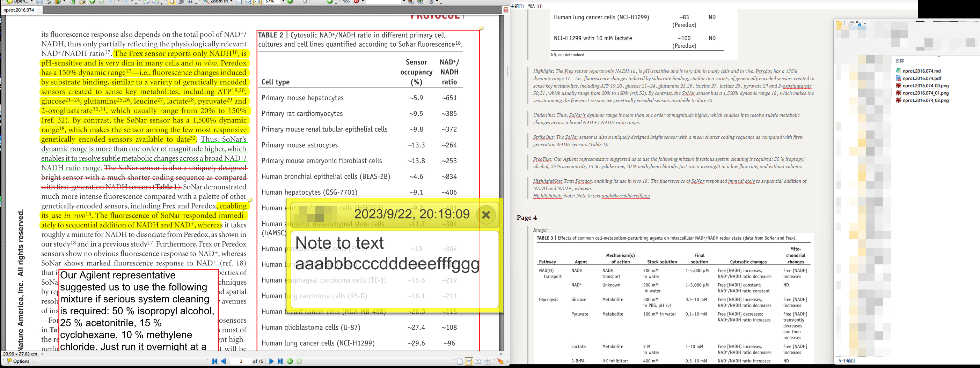Switch to single page layout

[x=460, y=361]
